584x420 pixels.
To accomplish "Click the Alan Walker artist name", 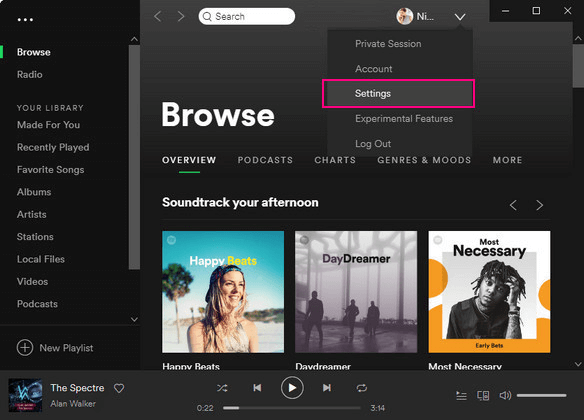I will [x=73, y=404].
